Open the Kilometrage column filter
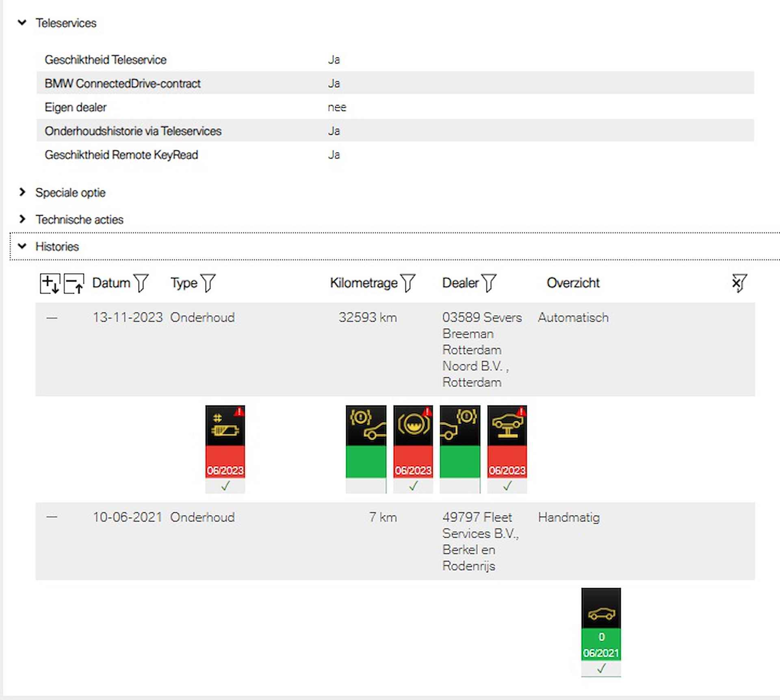Image resolution: width=780 pixels, height=700 pixels. [x=408, y=283]
